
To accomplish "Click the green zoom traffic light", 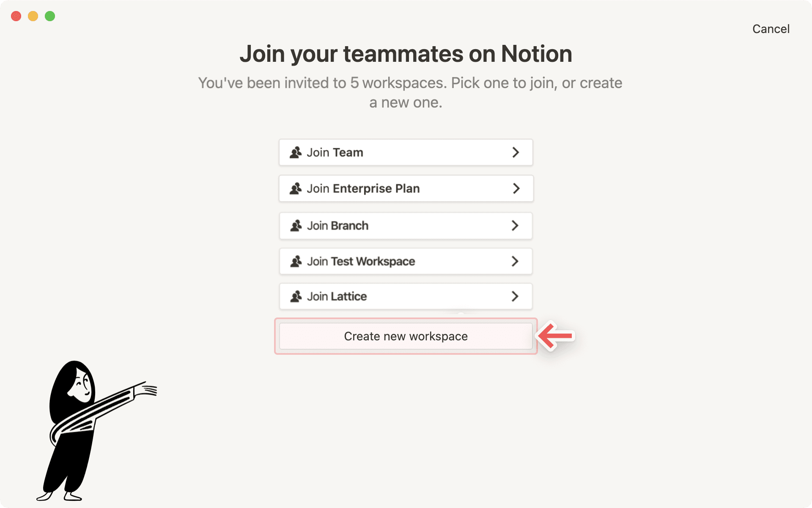I will [x=49, y=16].
